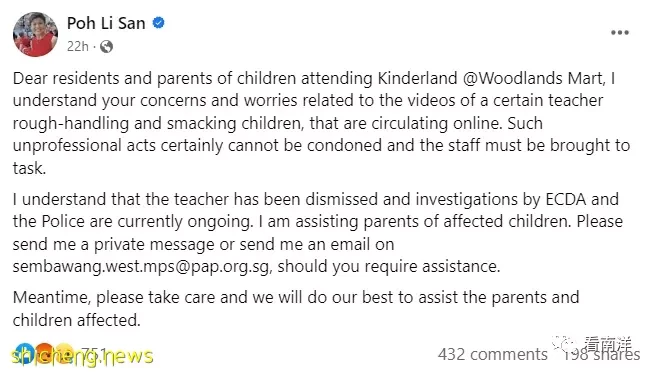Click the paragraph starting 'Meantime, please take care'

(296, 309)
